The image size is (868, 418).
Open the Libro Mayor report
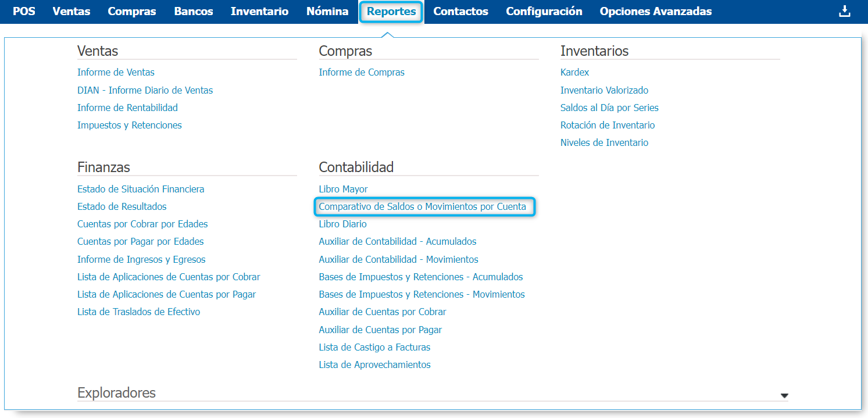point(343,189)
